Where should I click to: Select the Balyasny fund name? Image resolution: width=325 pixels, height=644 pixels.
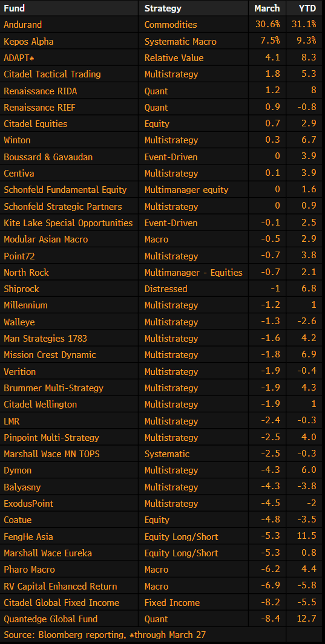[x=22, y=487]
